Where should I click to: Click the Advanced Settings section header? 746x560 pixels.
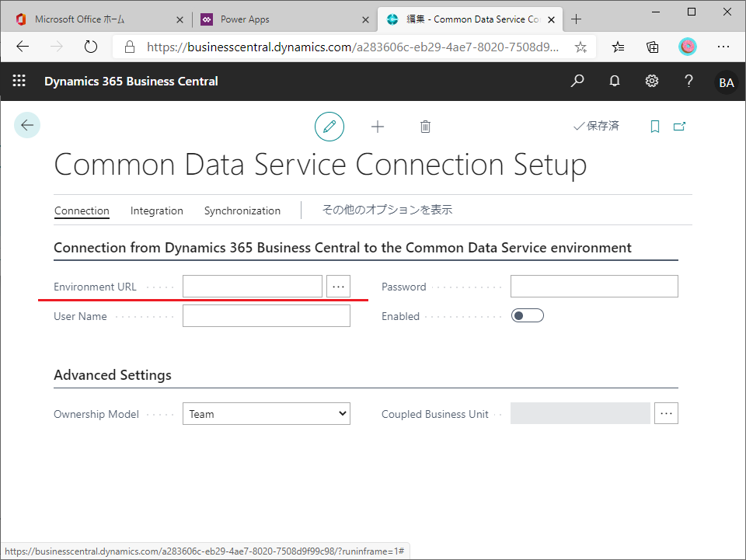point(112,375)
